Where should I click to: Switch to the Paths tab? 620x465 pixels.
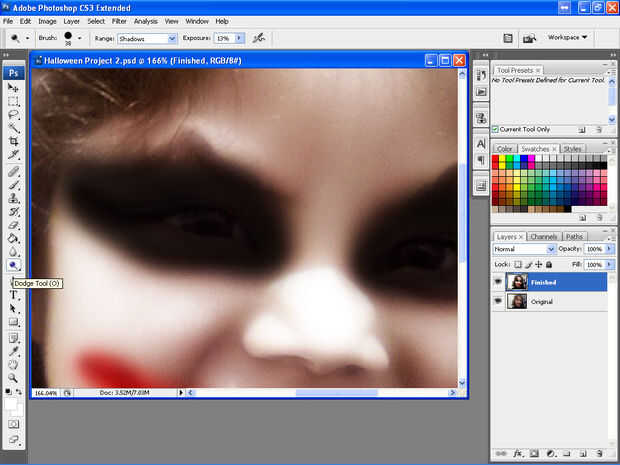[x=574, y=236]
